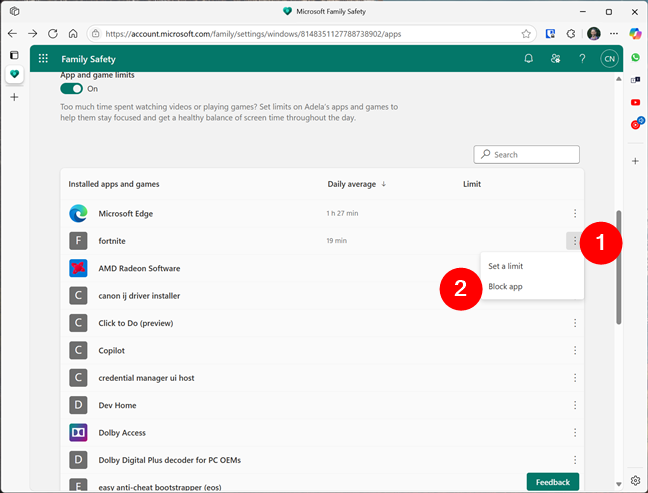Open workspaces icon in title bar
The width and height of the screenshot is (648, 493).
pyautogui.click(x=14, y=11)
